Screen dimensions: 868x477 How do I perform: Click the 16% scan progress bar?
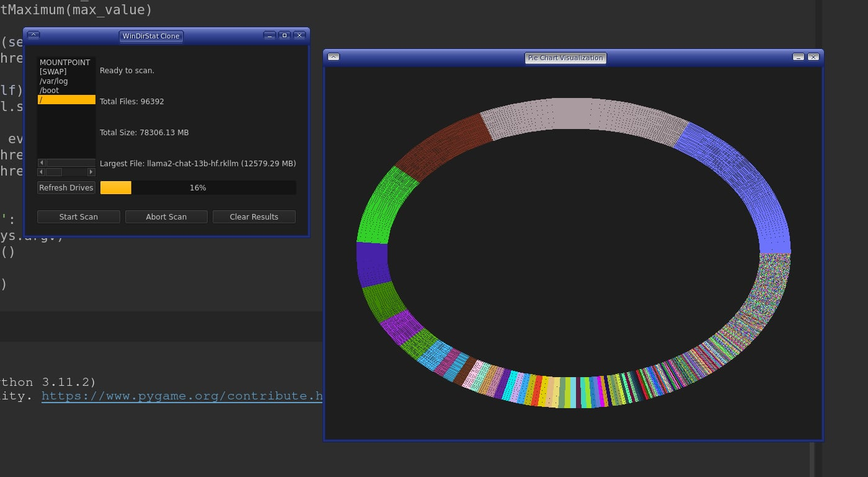[198, 187]
